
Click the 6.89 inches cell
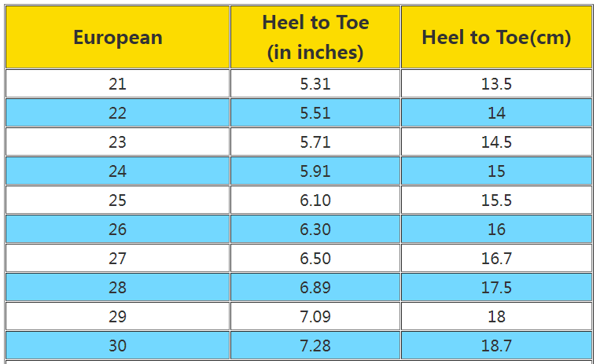[x=315, y=287]
